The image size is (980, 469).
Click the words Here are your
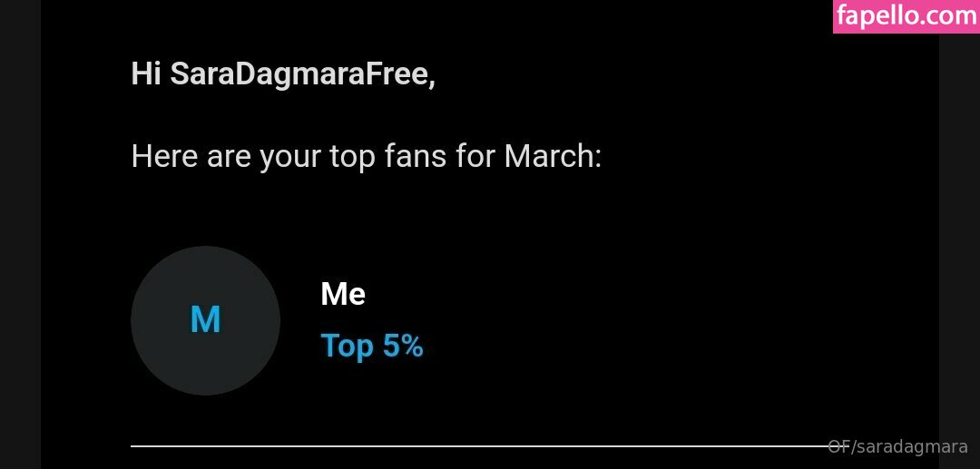click(x=226, y=157)
